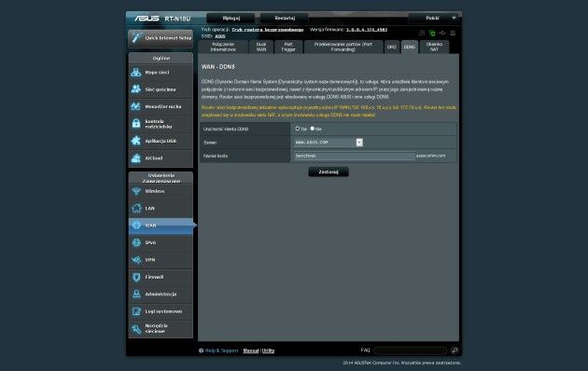This screenshot has height=371, width=588.
Task: Open Quick Internet Setup wizard
Action: [x=161, y=38]
